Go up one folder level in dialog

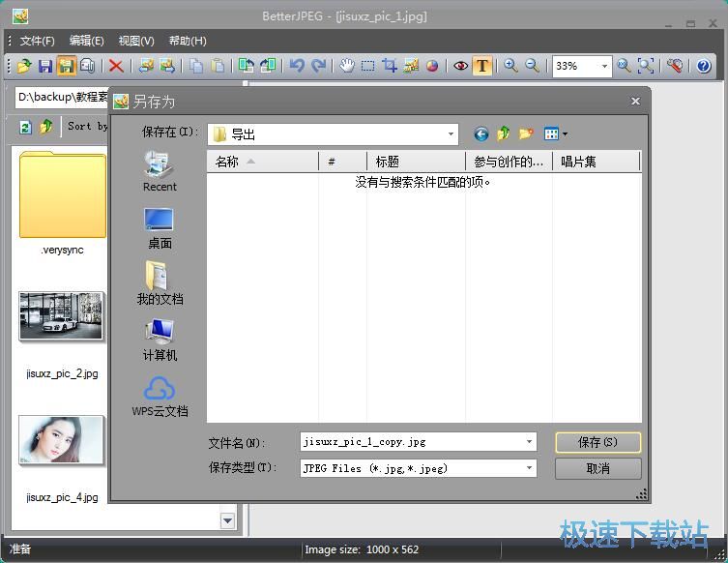[504, 134]
